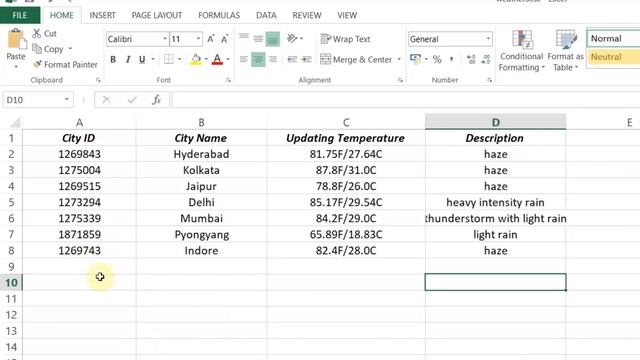640x360 pixels.
Task: Expand the Copy options arrow
Action: (x=70, y=49)
